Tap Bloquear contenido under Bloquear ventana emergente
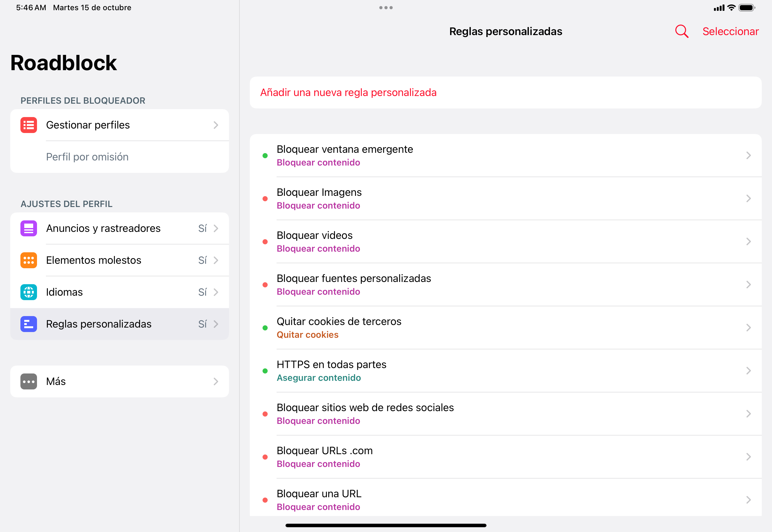The height and width of the screenshot is (532, 772). click(318, 162)
